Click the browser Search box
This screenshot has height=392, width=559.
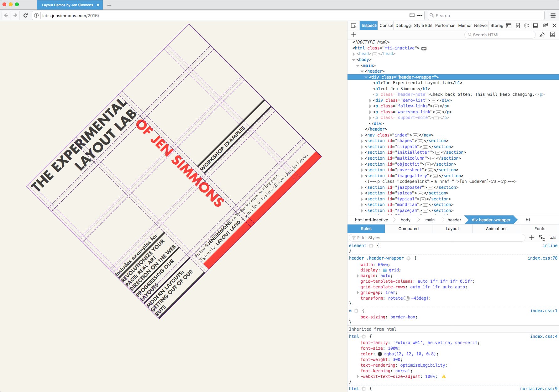tap(486, 15)
